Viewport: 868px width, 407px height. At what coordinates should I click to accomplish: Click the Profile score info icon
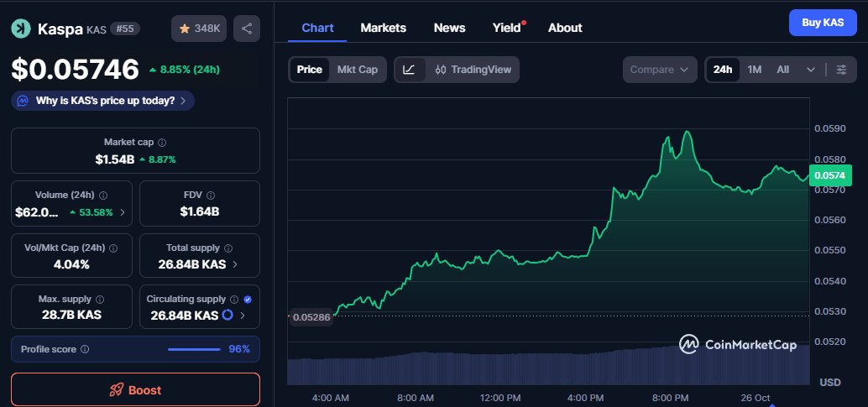[x=85, y=349]
